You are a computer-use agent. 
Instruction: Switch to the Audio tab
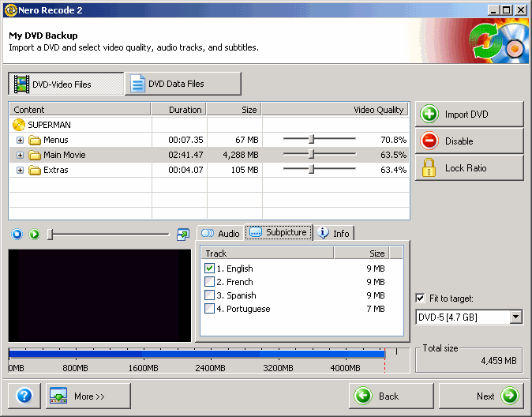click(x=220, y=233)
